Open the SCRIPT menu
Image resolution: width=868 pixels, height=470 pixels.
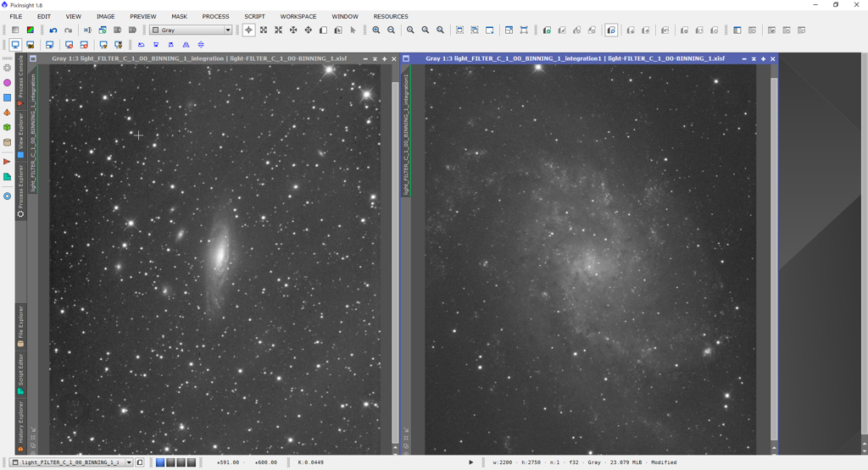254,17
